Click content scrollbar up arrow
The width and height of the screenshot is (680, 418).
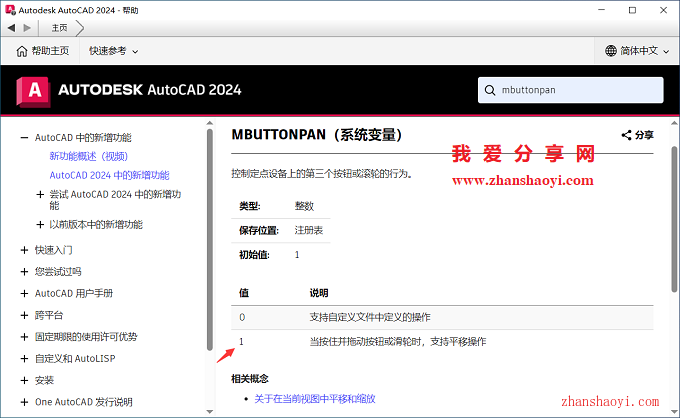pyautogui.click(x=674, y=123)
